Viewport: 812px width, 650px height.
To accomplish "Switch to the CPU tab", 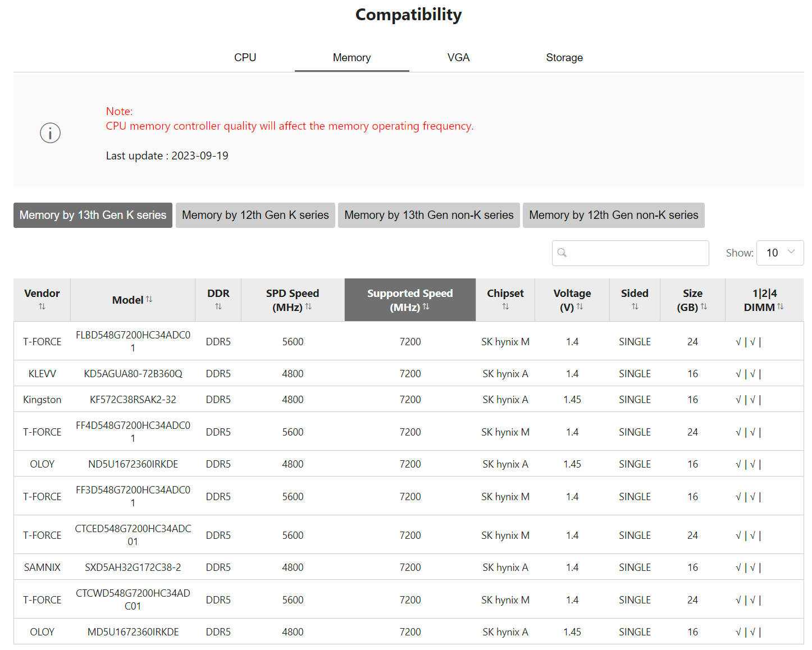I will (245, 57).
